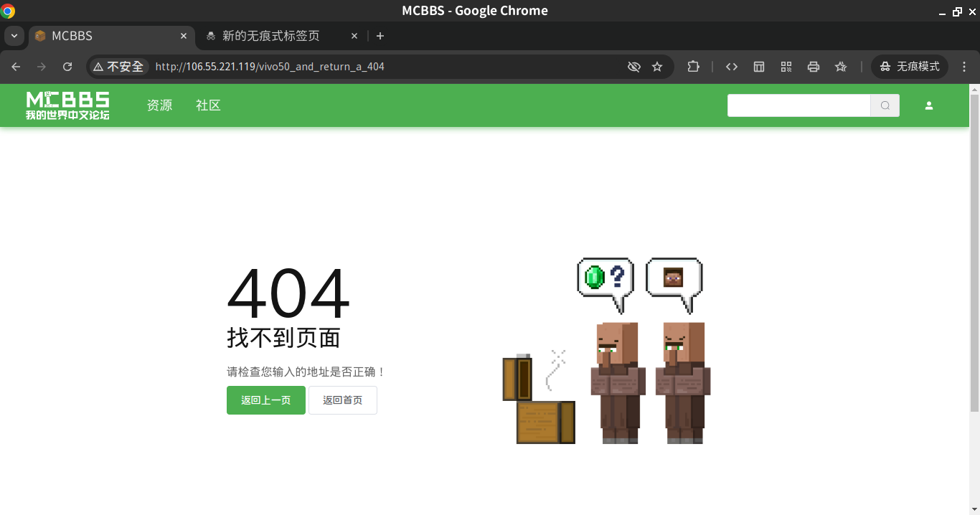Click the code brackets extension icon

point(732,67)
